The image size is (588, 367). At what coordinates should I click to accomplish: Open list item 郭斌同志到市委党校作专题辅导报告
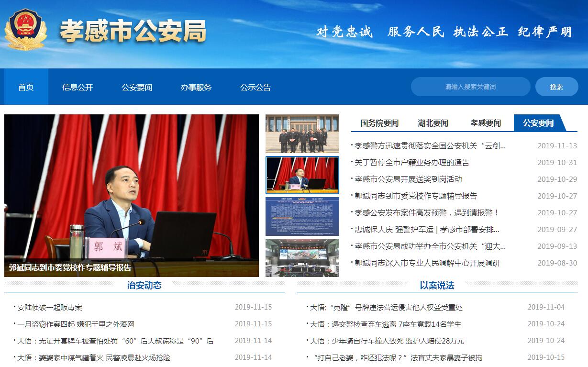coord(416,196)
